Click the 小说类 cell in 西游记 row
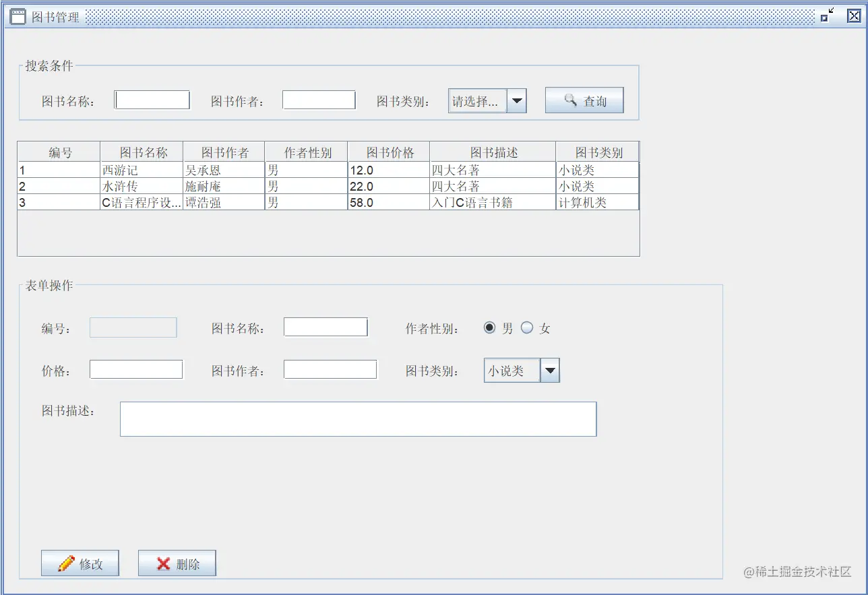The height and width of the screenshot is (595, 868). click(598, 170)
